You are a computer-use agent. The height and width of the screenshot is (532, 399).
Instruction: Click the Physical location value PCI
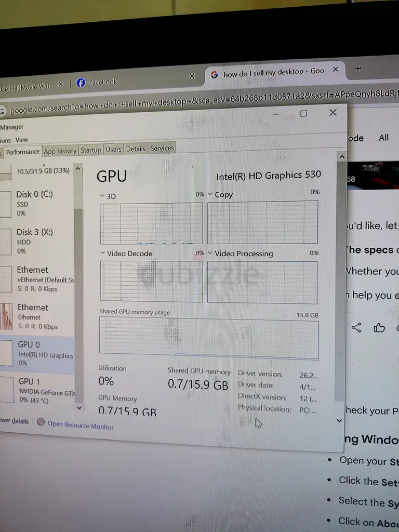tap(308, 410)
